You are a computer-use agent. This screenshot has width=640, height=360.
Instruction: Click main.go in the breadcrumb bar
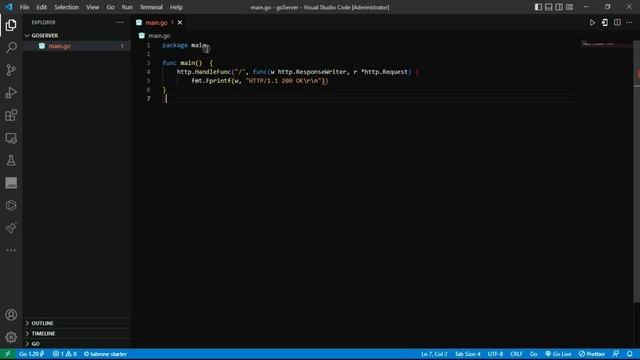tap(159, 36)
